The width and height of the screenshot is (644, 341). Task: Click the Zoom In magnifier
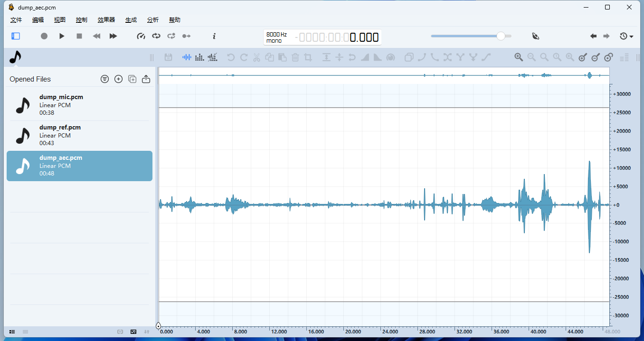pyautogui.click(x=519, y=57)
